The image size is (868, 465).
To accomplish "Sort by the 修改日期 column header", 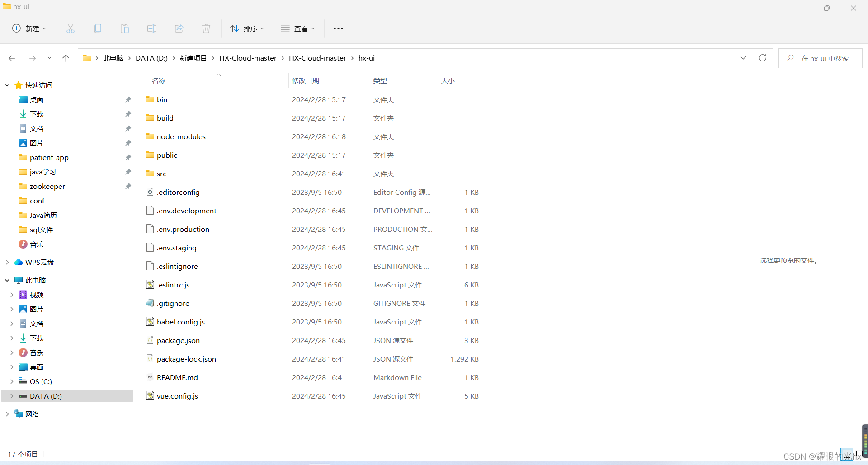I will click(306, 80).
